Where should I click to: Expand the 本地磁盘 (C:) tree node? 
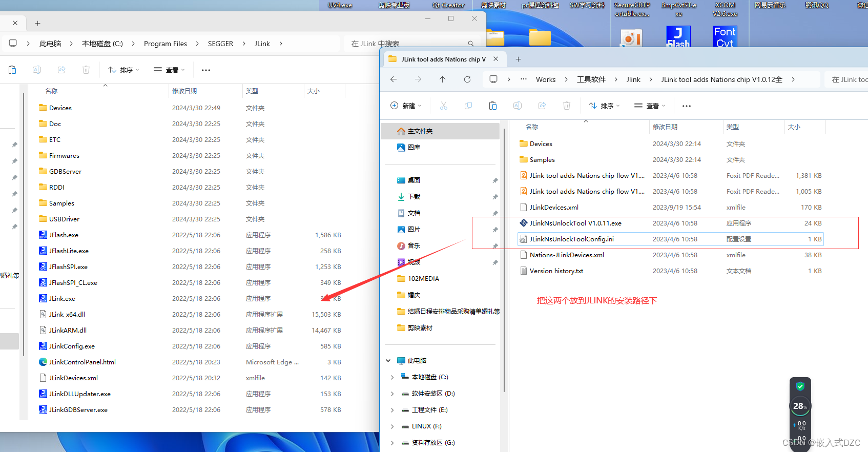(392, 377)
